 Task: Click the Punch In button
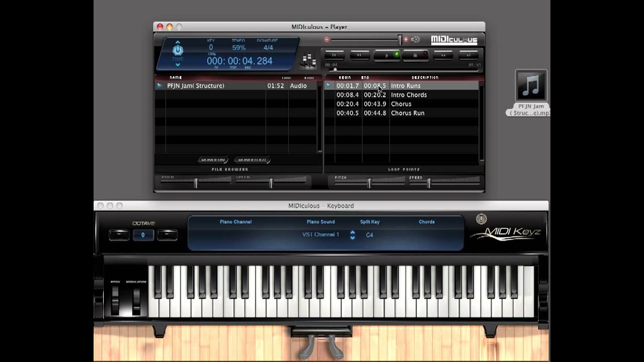pos(213,160)
